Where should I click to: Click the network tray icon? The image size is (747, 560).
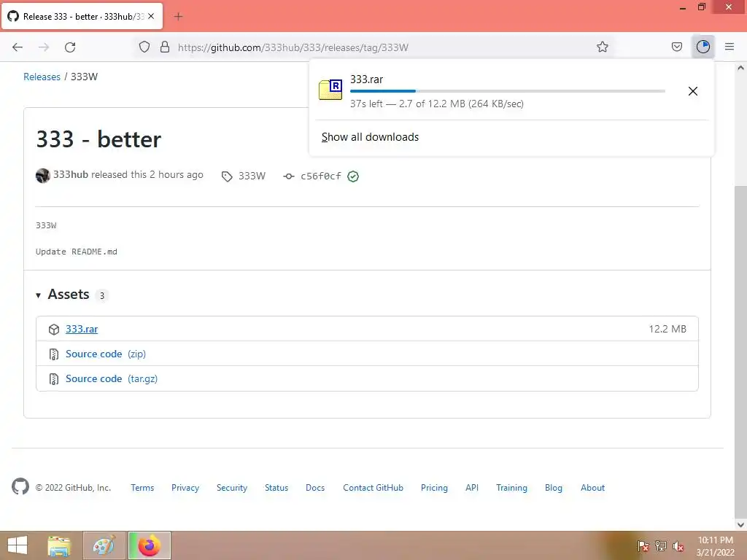click(661, 546)
